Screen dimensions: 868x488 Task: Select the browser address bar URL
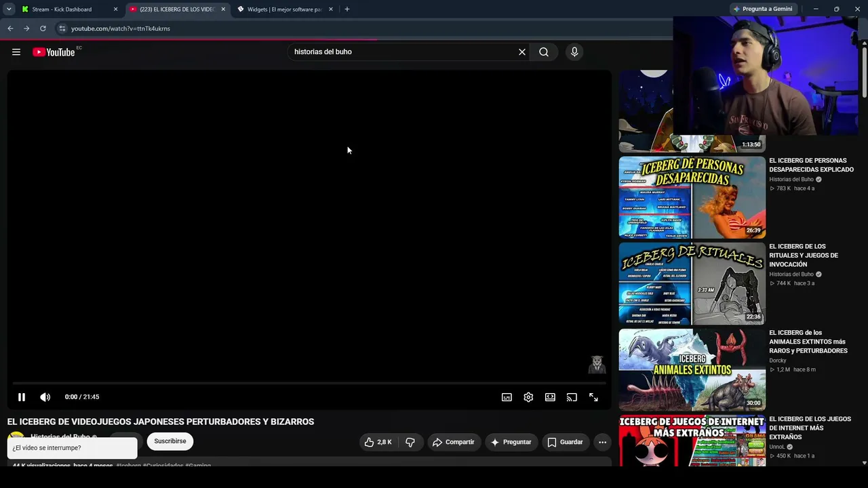pyautogui.click(x=121, y=28)
